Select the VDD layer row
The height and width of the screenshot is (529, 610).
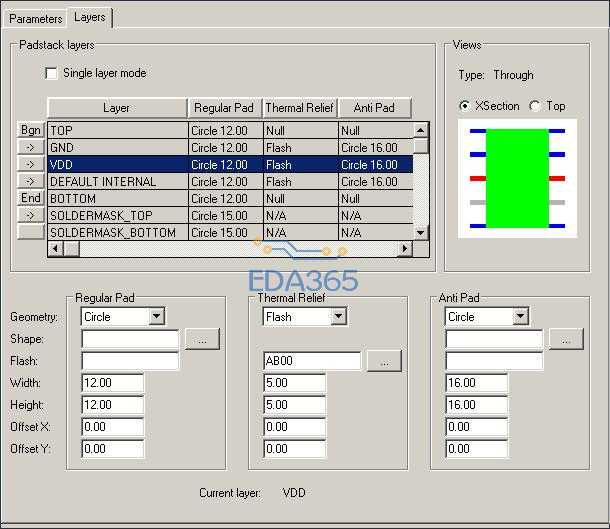coord(230,165)
